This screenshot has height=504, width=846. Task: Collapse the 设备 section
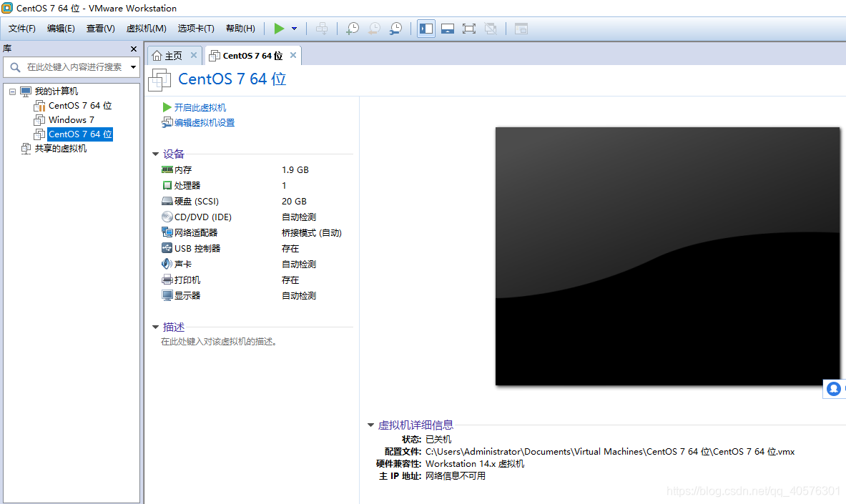[155, 154]
